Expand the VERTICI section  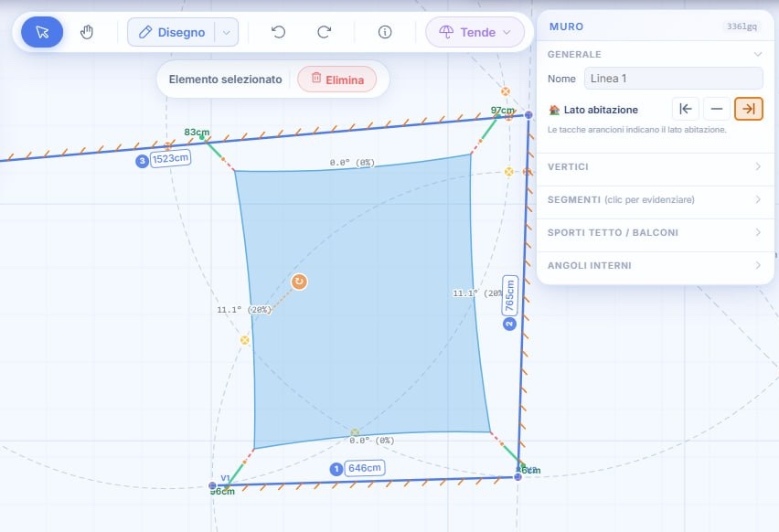tap(655, 166)
